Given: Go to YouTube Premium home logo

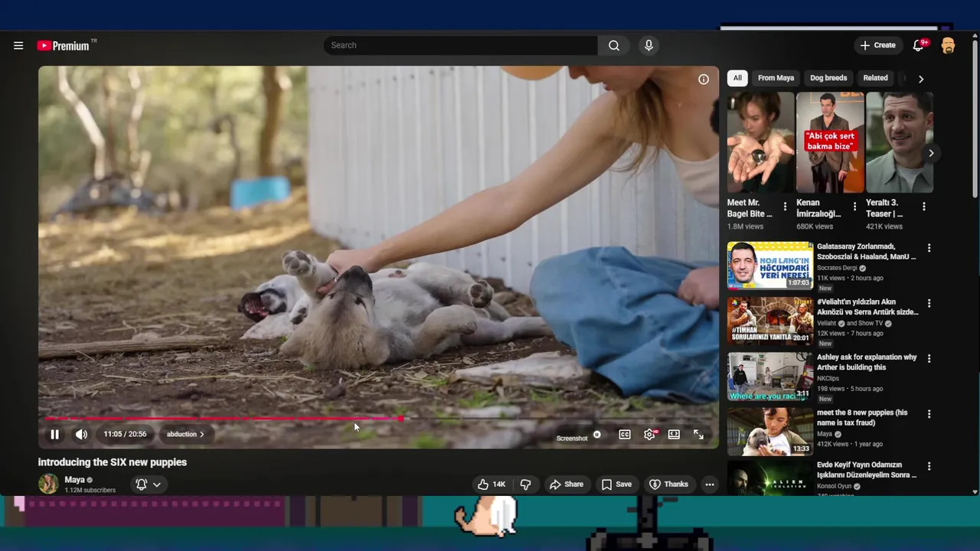Looking at the screenshot, I should [64, 46].
